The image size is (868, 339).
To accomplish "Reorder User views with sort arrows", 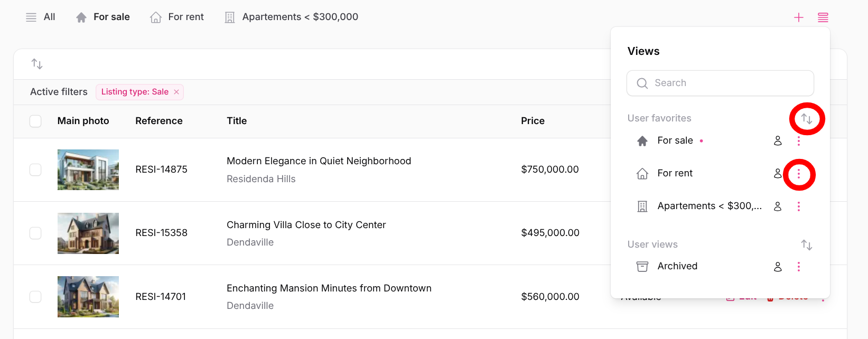I will tap(806, 245).
